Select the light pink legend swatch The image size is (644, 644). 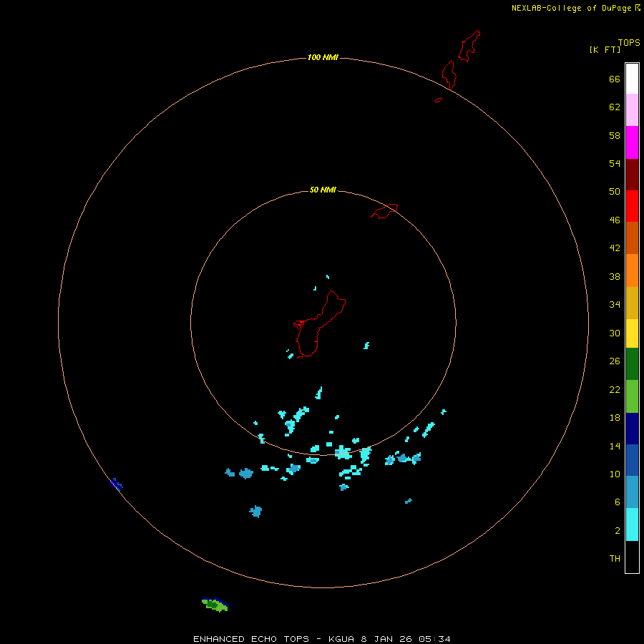point(632,110)
